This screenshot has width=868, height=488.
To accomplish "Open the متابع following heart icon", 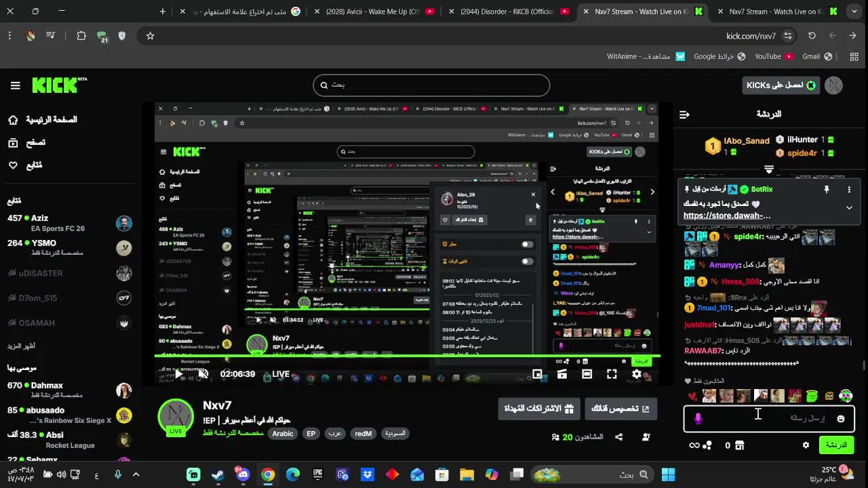I will coord(13,165).
